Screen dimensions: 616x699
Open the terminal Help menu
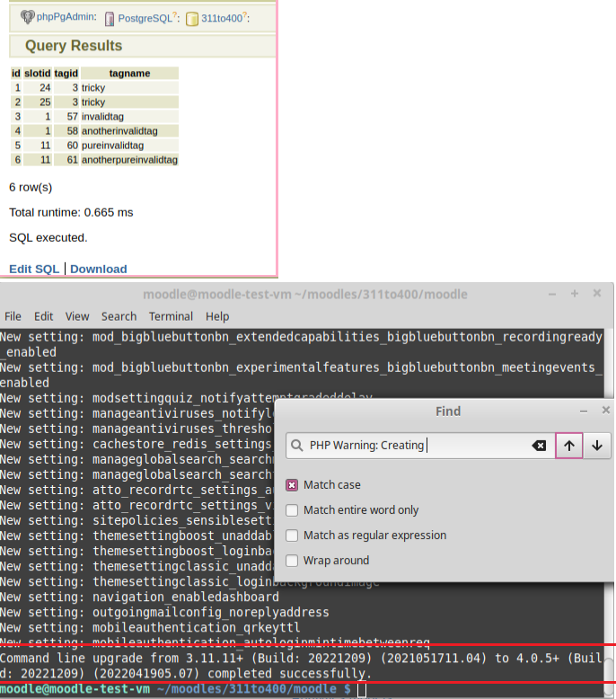click(217, 316)
